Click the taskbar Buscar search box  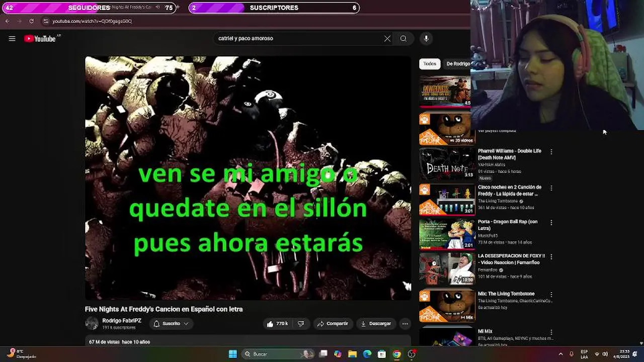point(278,354)
